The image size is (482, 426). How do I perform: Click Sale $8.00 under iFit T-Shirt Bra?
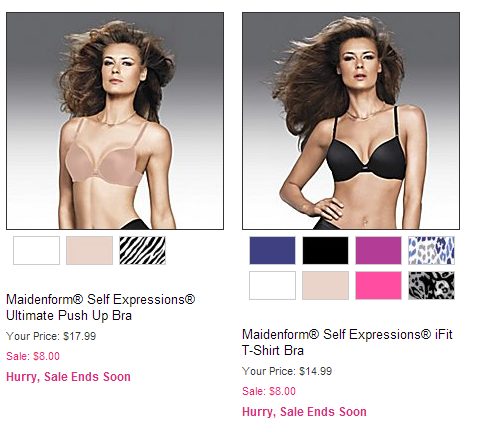pos(269,391)
